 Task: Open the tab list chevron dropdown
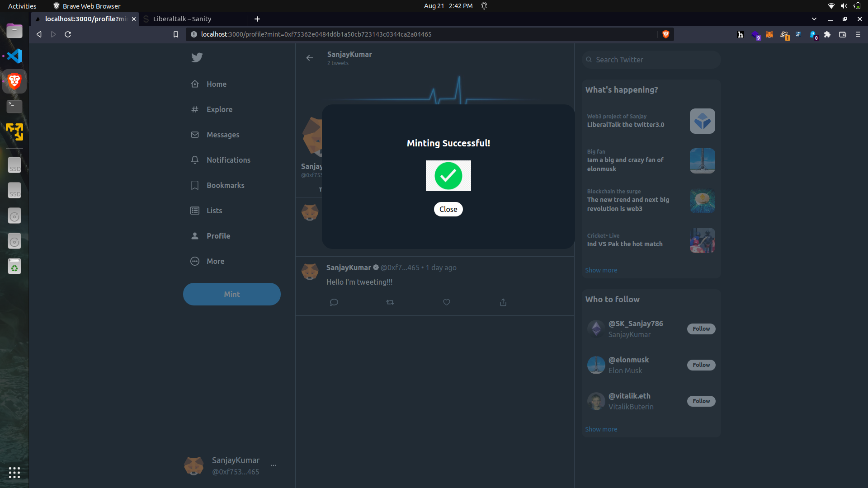[814, 19]
